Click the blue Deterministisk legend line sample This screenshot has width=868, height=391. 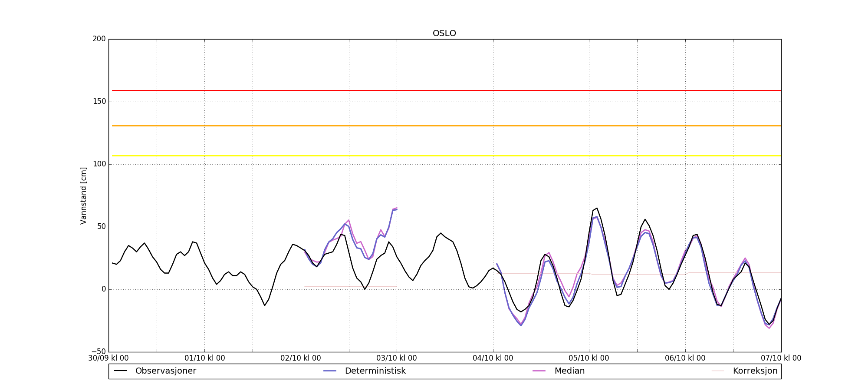tap(330, 371)
